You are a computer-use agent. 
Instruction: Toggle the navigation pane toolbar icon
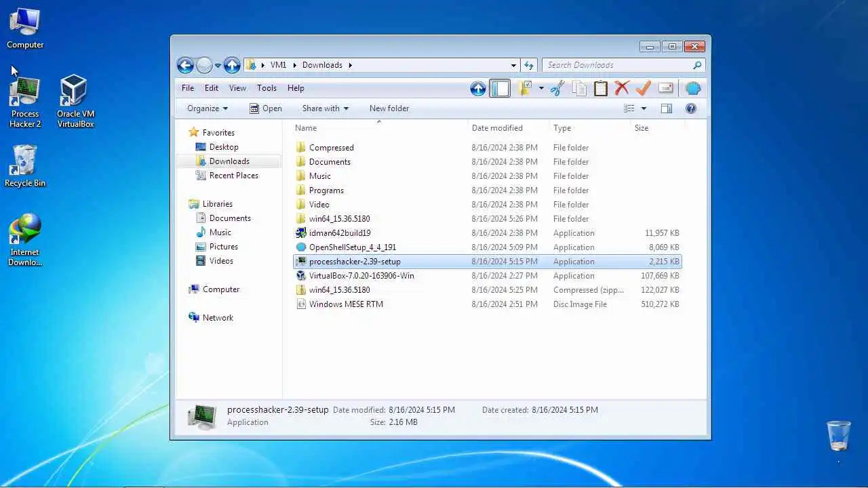pyautogui.click(x=500, y=89)
